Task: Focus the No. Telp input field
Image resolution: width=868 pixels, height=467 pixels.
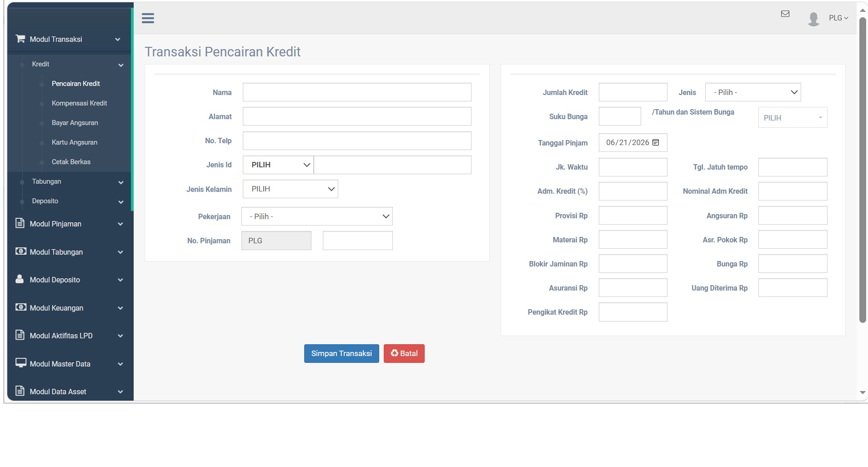Action: (x=357, y=141)
